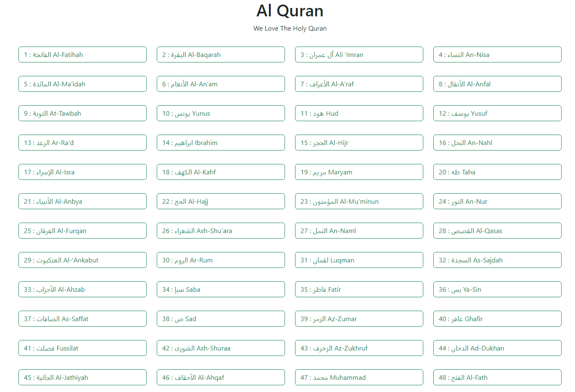The width and height of the screenshot is (575, 392).
Task: Open surah 14 Ibrahim
Action: pyautogui.click(x=220, y=143)
